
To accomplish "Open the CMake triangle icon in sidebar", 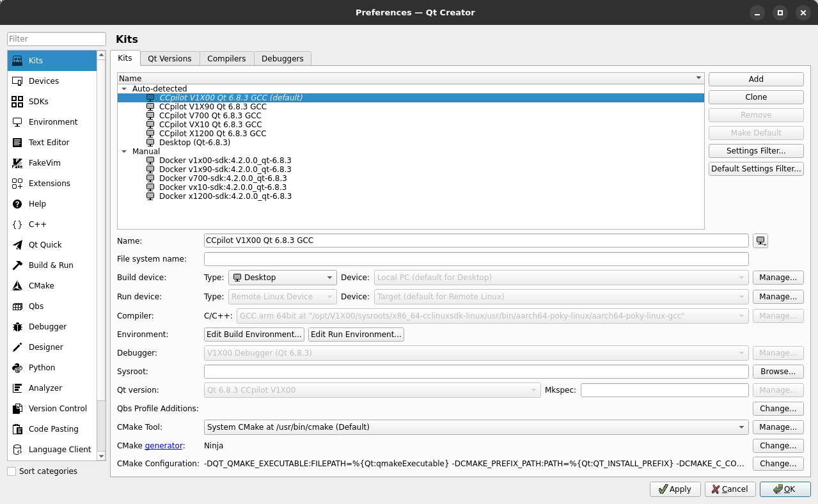I will tap(17, 286).
